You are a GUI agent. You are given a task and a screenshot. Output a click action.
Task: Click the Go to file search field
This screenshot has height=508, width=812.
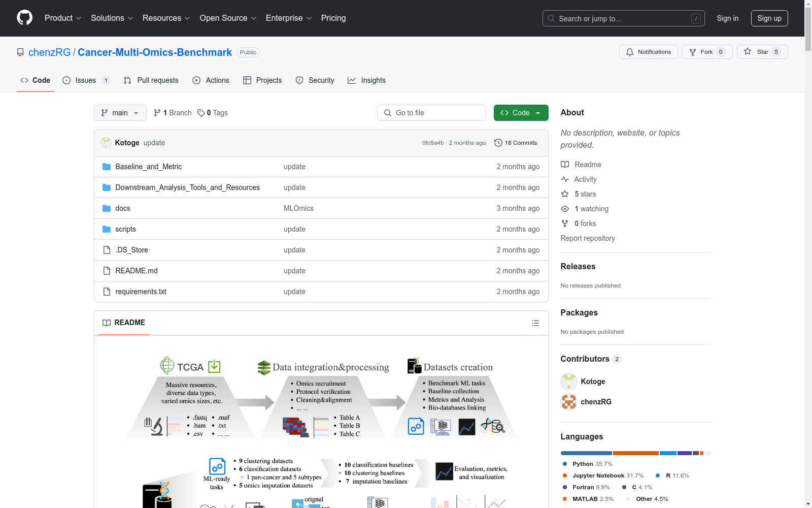(431, 113)
